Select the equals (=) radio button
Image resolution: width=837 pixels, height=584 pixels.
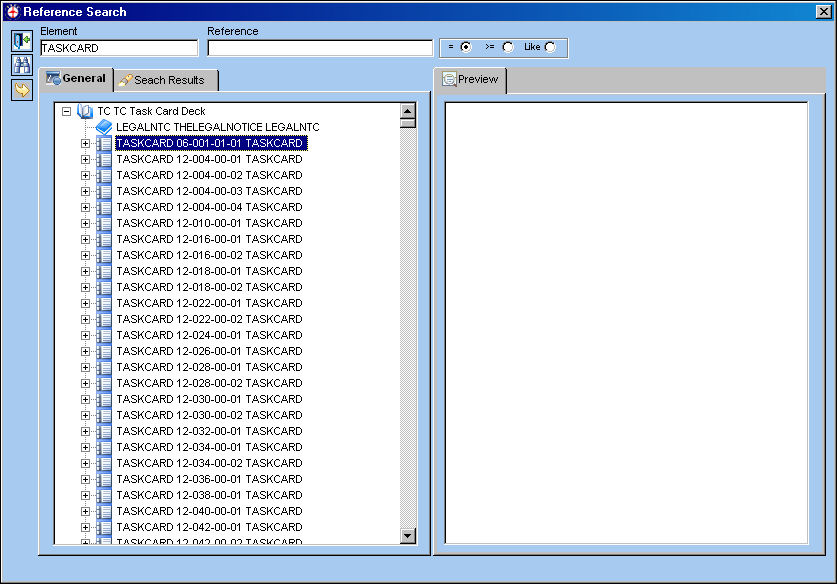tap(466, 47)
